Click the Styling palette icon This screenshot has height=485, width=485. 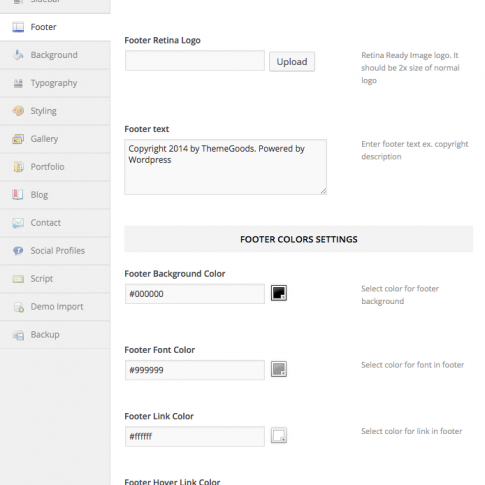(18, 111)
